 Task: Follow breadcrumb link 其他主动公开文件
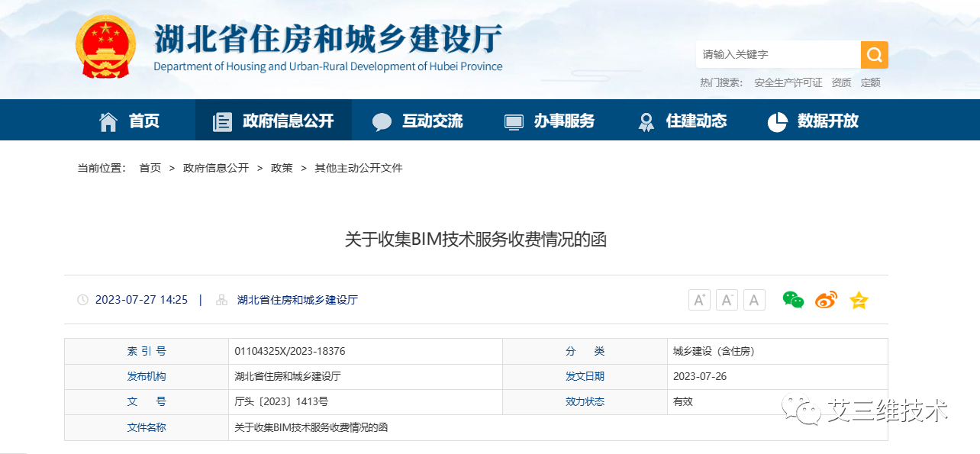[x=358, y=168]
